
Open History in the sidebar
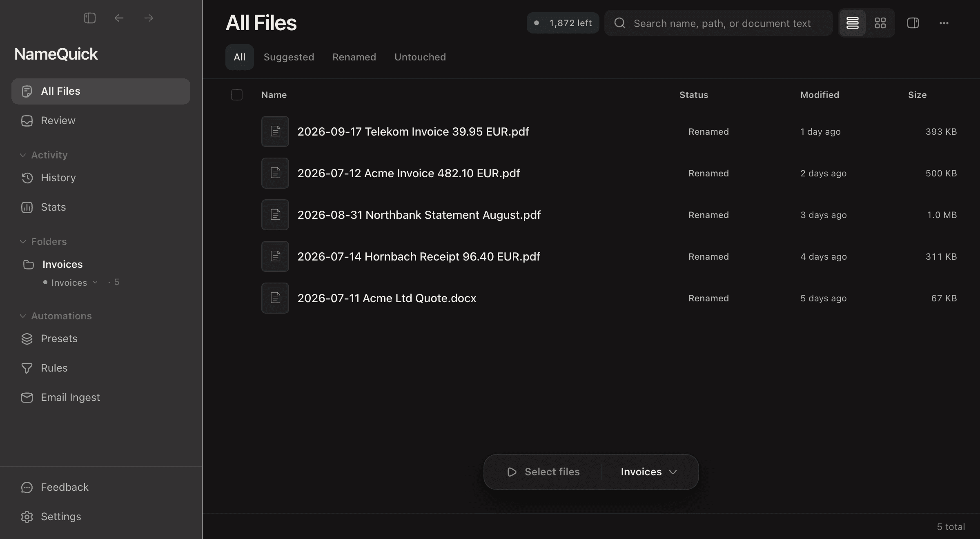point(101,178)
